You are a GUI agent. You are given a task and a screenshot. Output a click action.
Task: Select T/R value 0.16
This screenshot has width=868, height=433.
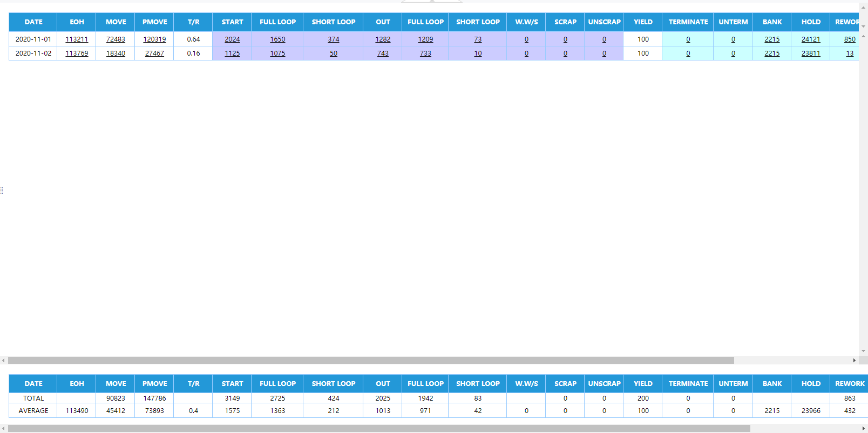[x=193, y=53]
